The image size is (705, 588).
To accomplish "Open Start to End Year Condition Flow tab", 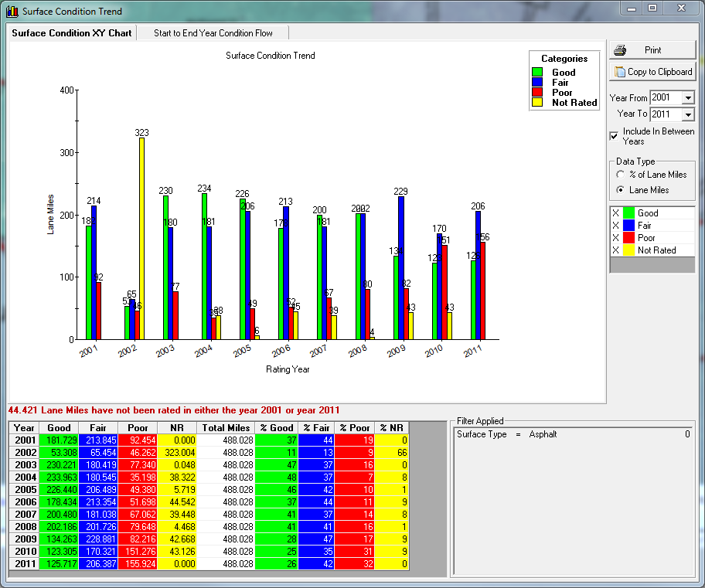I will click(213, 32).
